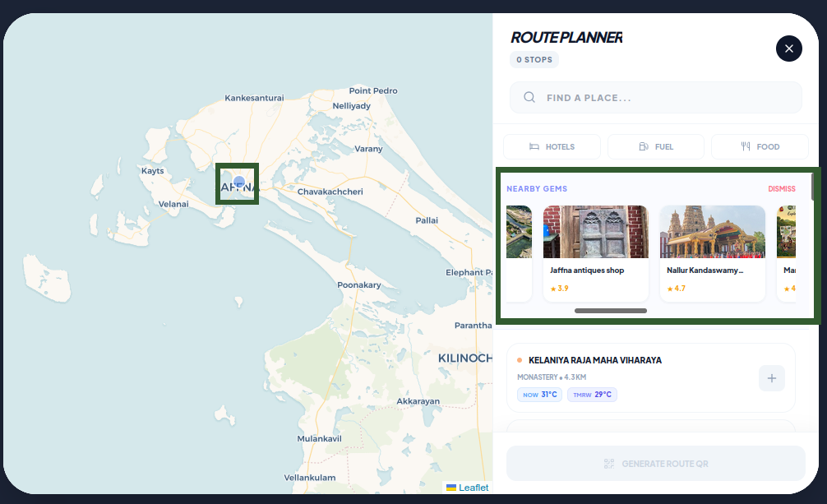Click the bed icon on Hotels
This screenshot has width=827, height=504.
[534, 146]
